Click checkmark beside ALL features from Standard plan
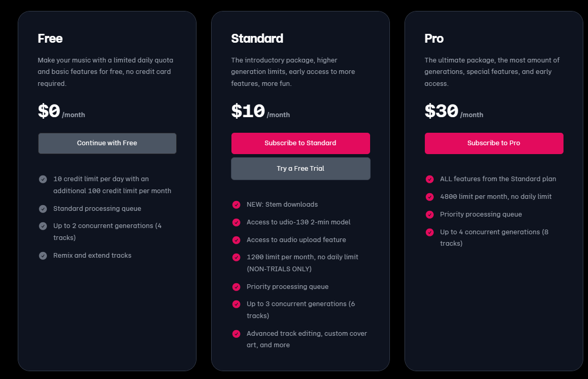Screen dimensions: 588x379 coord(430,179)
